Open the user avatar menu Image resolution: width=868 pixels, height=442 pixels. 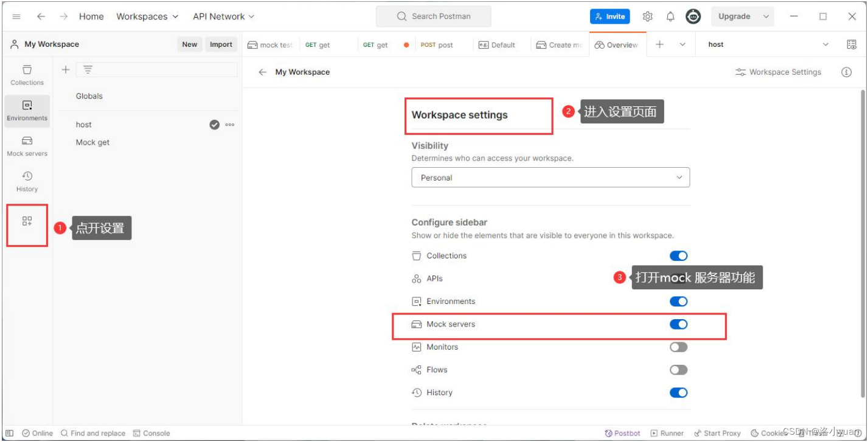tap(693, 16)
